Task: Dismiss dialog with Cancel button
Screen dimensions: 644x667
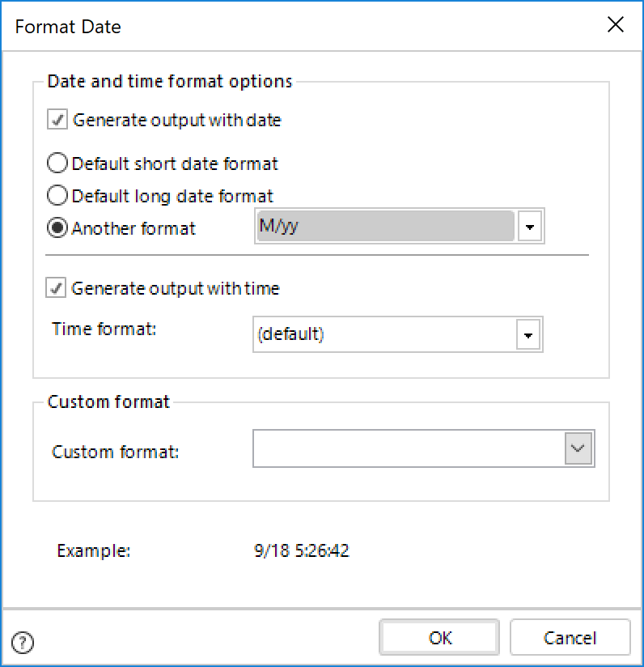Action: coord(570,638)
